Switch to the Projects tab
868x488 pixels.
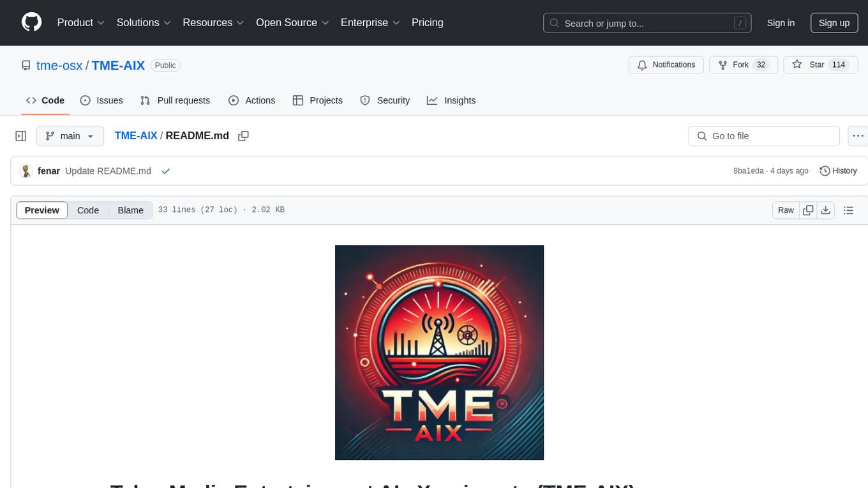pos(317,100)
